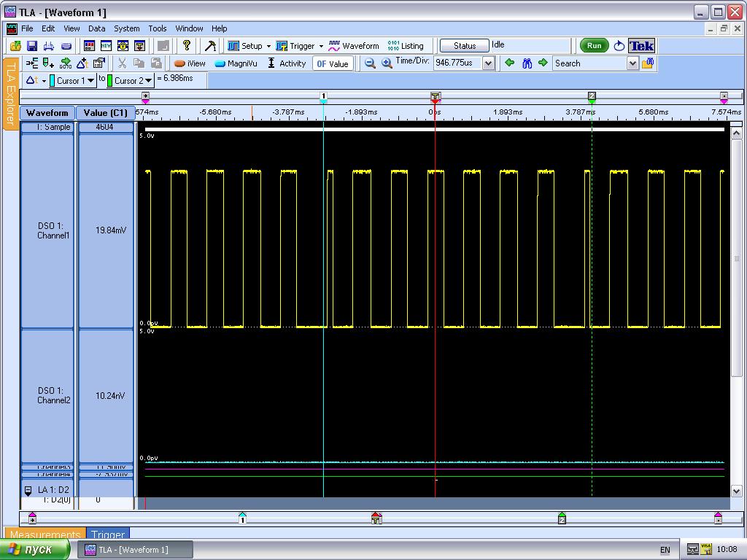Toggle the MagniVu option

click(x=236, y=63)
